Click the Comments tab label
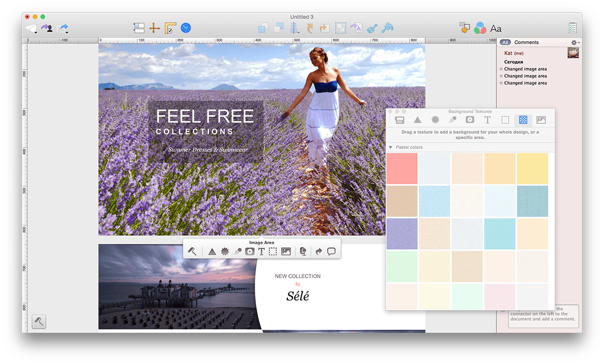The width and height of the screenshot is (604, 364). tap(526, 42)
